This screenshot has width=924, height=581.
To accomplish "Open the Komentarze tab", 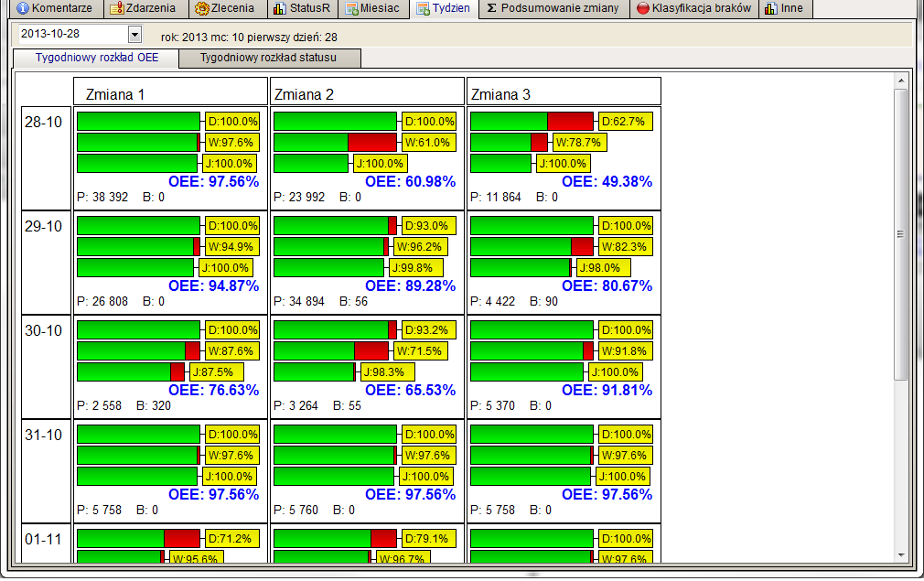I will pos(55,8).
